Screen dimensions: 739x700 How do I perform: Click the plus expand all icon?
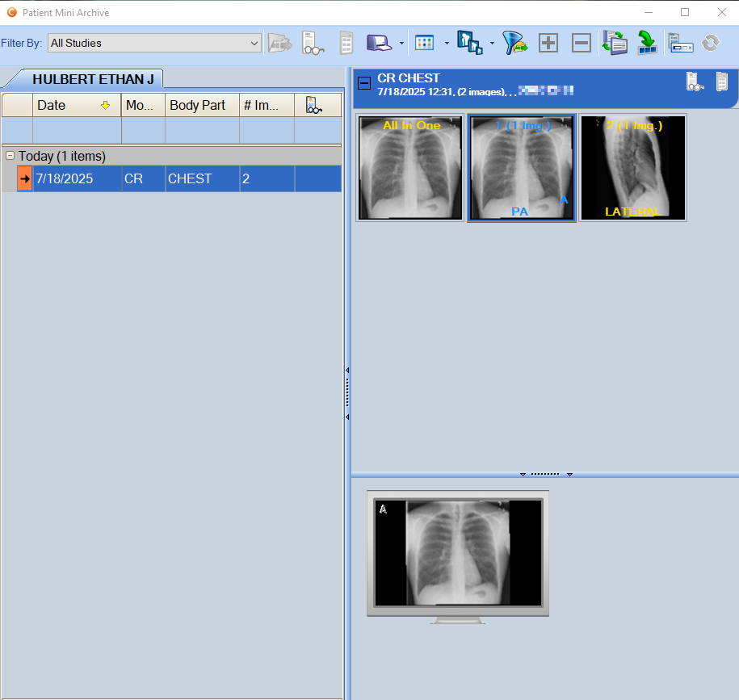click(x=548, y=43)
